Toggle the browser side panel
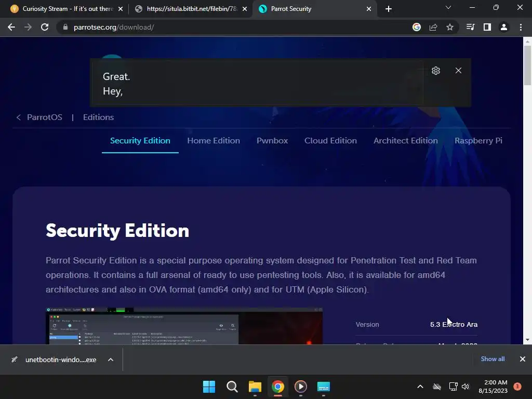Image resolution: width=532 pixels, height=399 pixels. 487,27
